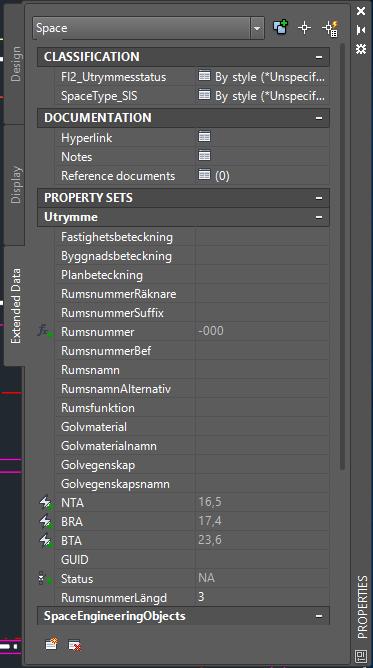Open Reference documents worksheet icon
The width and height of the screenshot is (373, 668).
click(x=204, y=175)
